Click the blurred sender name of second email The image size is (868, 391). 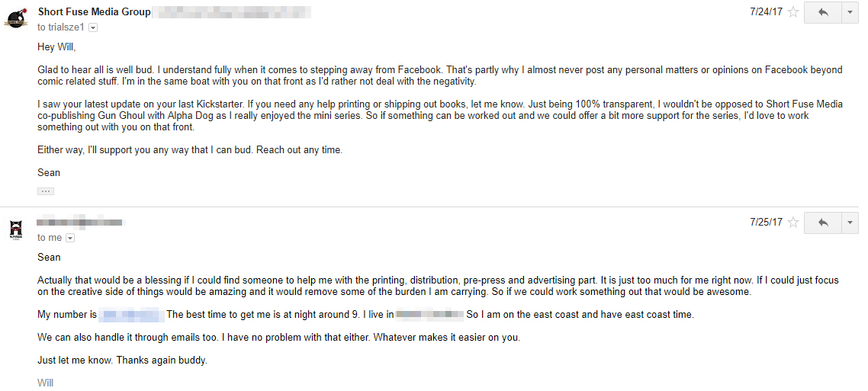click(80, 223)
